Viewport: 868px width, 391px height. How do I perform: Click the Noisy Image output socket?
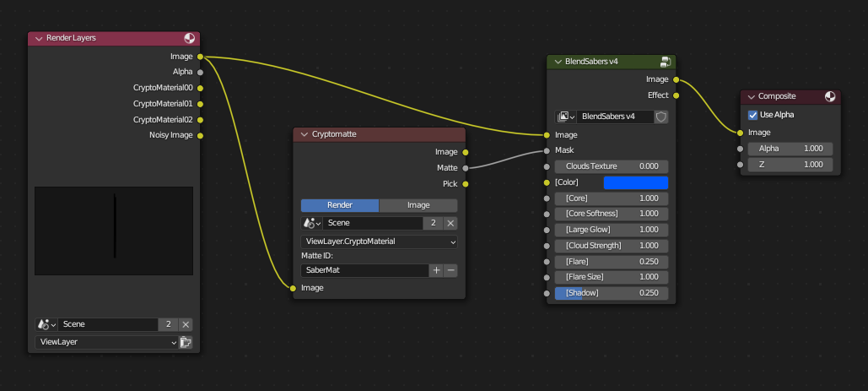[200, 135]
